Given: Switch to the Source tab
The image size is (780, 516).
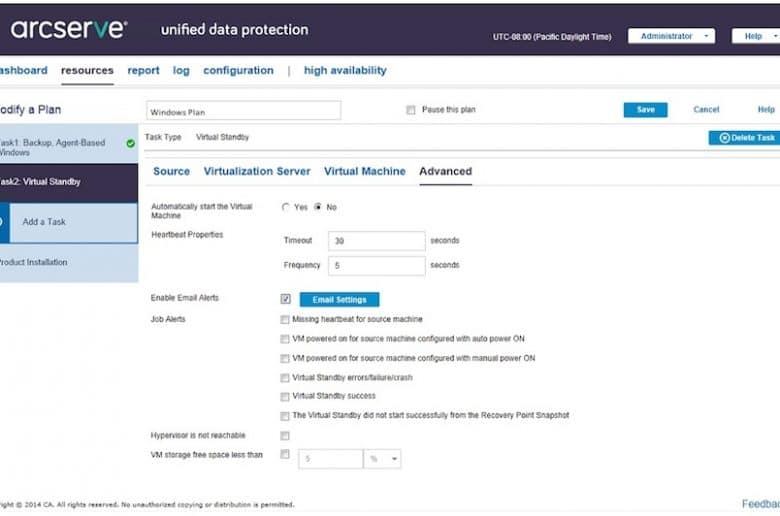Looking at the screenshot, I should click(172, 171).
